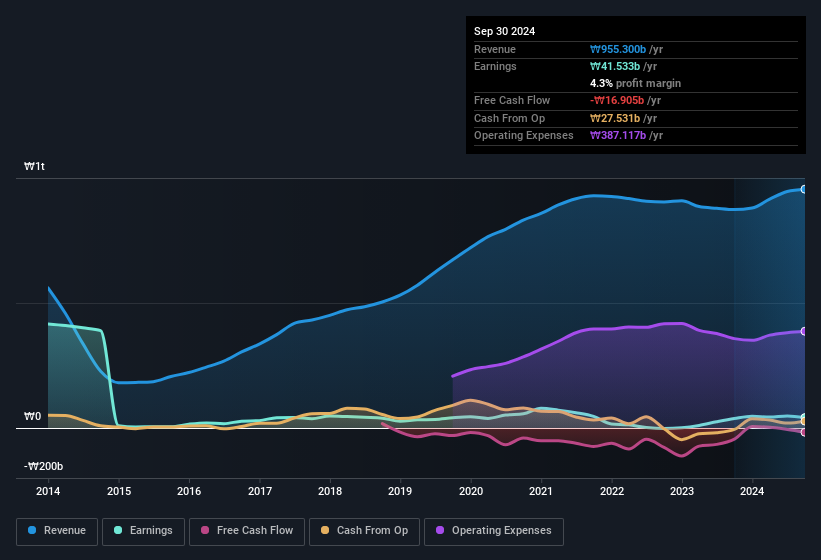Click the Free Cash Flow label in tooltip
821x560 pixels.
512,100
